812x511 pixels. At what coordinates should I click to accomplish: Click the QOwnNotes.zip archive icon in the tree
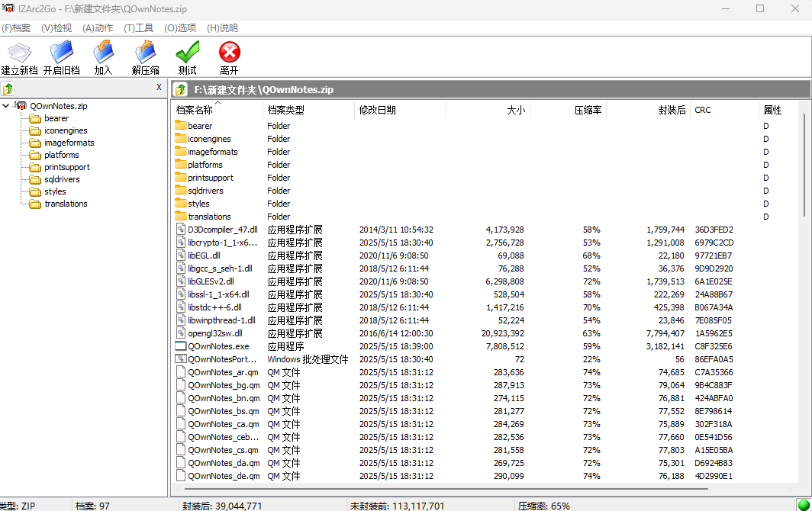(21, 105)
